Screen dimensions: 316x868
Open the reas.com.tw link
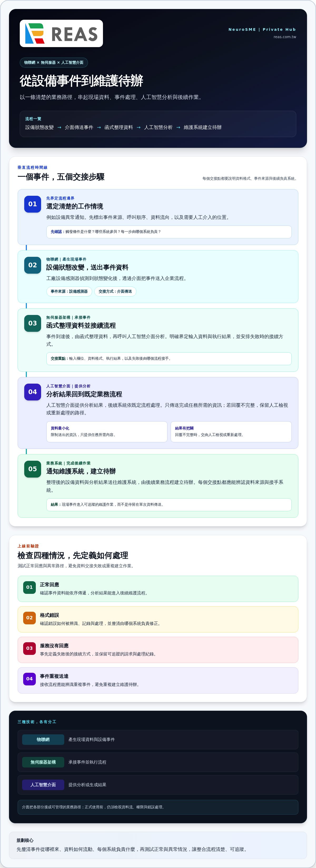tap(285, 37)
